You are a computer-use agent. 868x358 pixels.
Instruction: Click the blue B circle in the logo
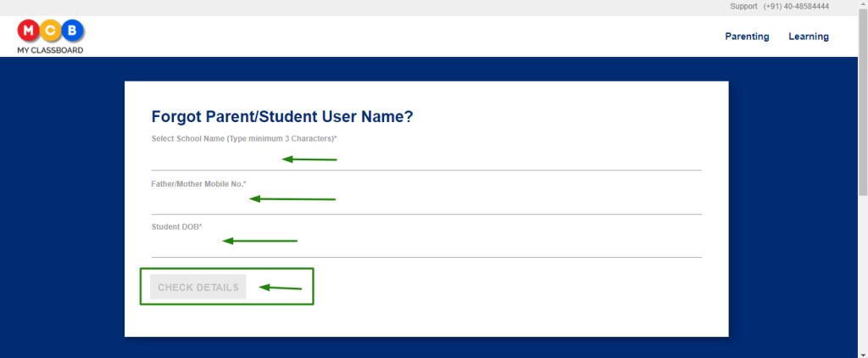73,31
